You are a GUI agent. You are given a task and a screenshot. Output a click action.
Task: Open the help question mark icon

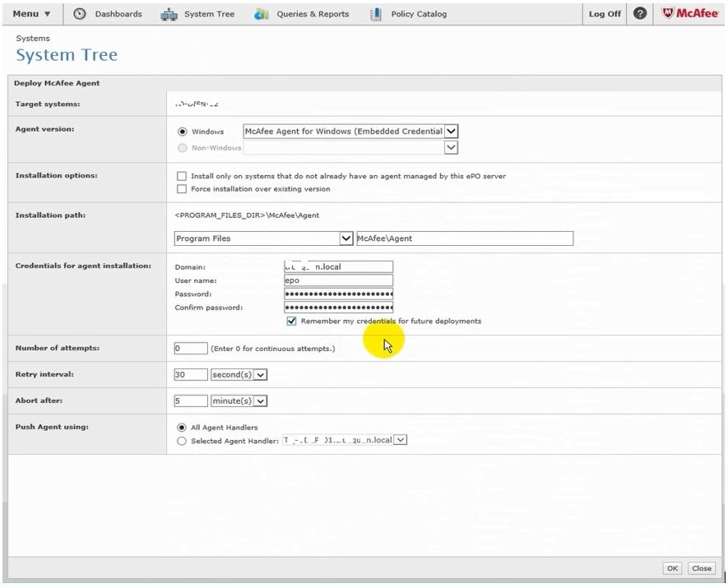640,13
